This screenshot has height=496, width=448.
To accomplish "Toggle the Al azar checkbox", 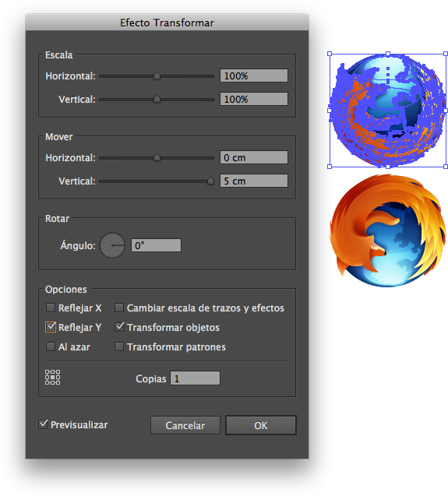I will 51,346.
